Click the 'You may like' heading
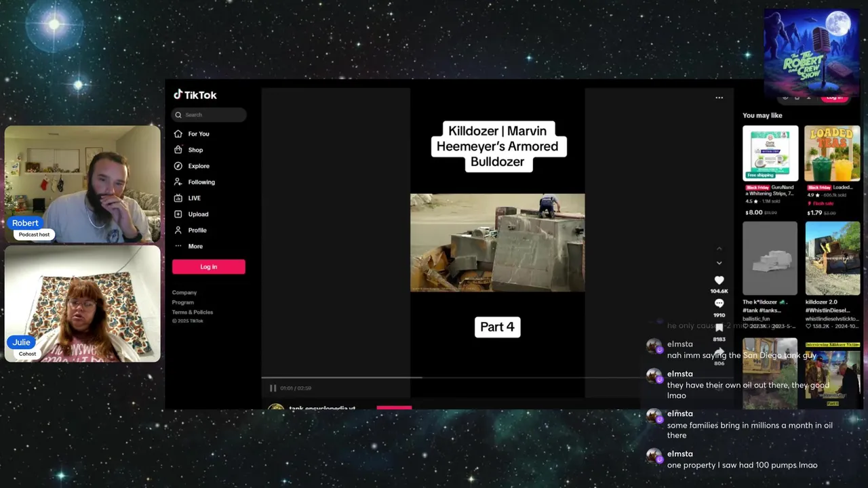This screenshot has height=488, width=868. pyautogui.click(x=762, y=116)
